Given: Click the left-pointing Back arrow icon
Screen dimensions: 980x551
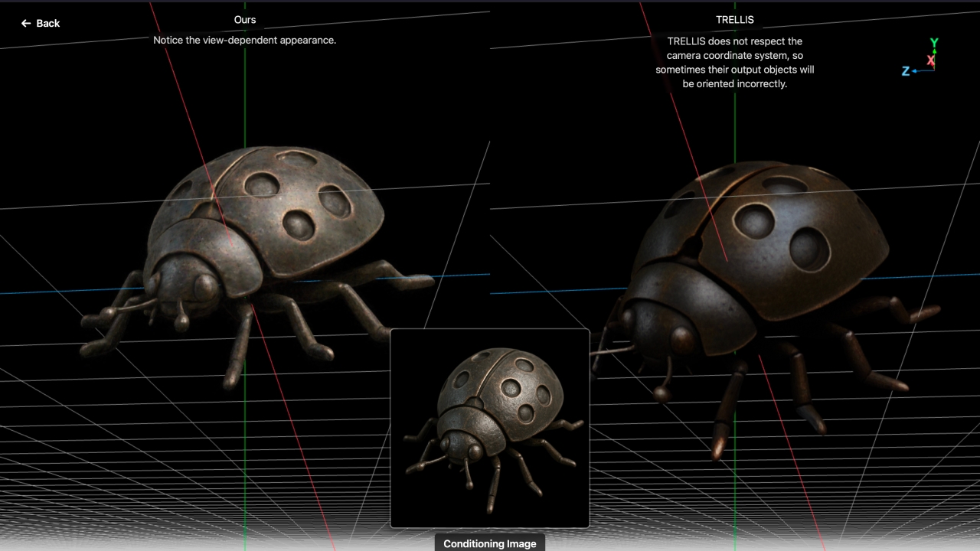Looking at the screenshot, I should coord(26,24).
